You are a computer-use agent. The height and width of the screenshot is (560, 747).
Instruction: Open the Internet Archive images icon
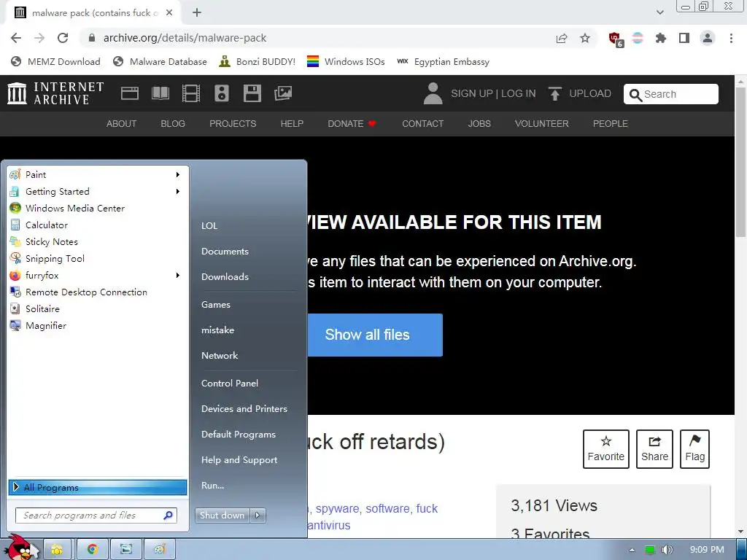(x=283, y=93)
